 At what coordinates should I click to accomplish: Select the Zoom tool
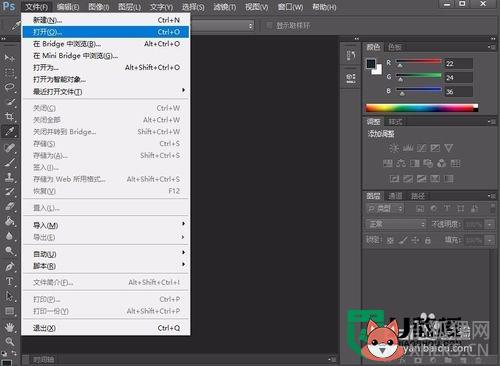[x=9, y=341]
